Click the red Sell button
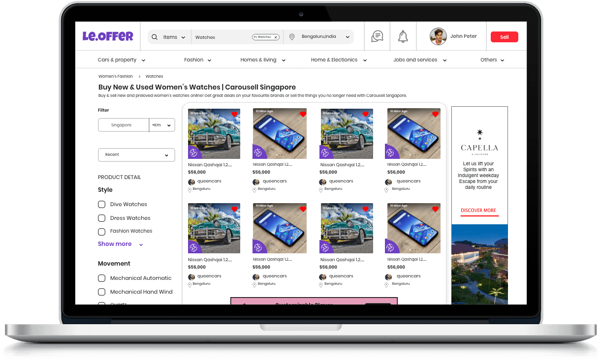 (505, 37)
